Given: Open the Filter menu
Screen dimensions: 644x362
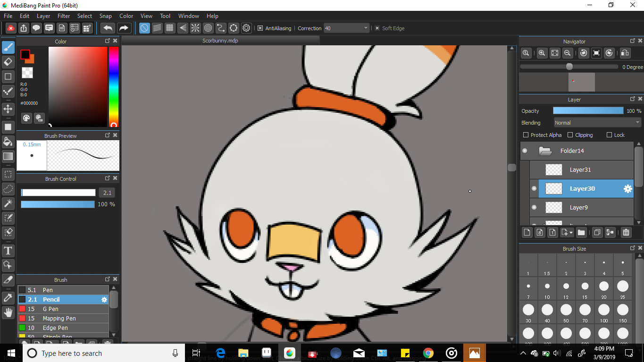Looking at the screenshot, I should pos(64,16).
